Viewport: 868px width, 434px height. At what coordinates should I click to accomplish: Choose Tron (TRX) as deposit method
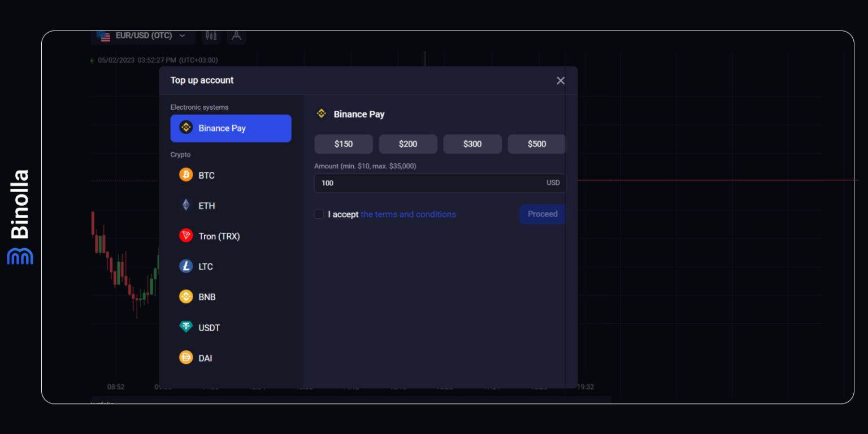coord(218,236)
